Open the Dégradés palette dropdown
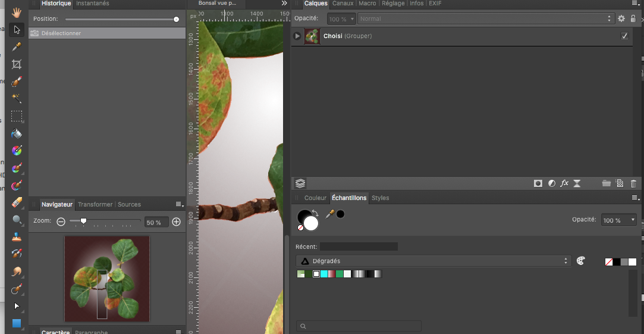The height and width of the screenshot is (334, 644). pos(433,261)
